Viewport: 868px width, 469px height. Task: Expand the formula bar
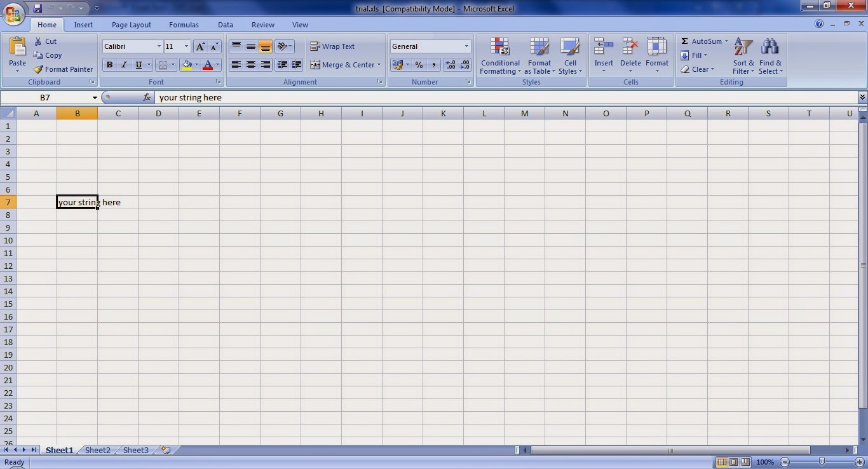862,97
